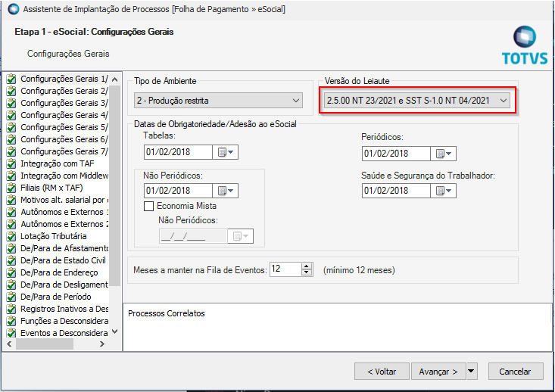Image resolution: width=555 pixels, height=392 pixels.
Task: Click the checklist icon beside Configurações Gerais 2/
Action: click(x=11, y=91)
